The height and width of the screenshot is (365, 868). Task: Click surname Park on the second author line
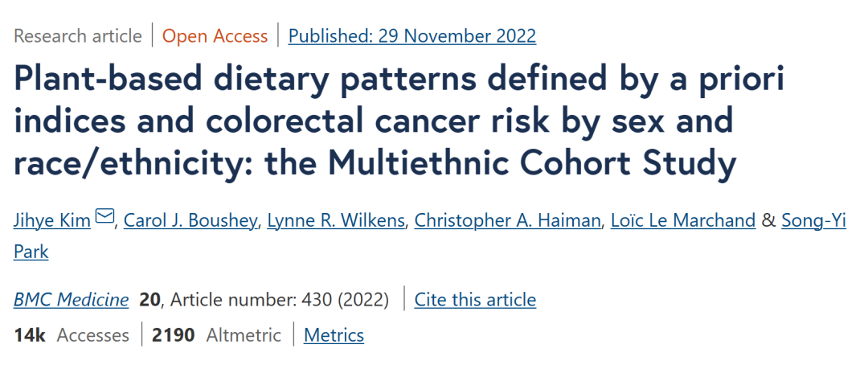point(31,252)
